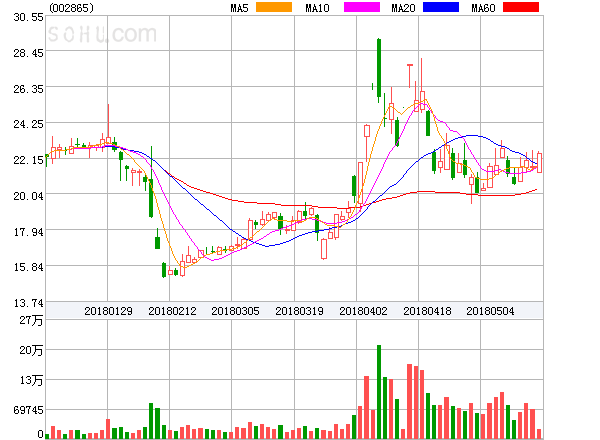Click the red MA60 legend swatch
The height and width of the screenshot is (440, 600).
521,7
